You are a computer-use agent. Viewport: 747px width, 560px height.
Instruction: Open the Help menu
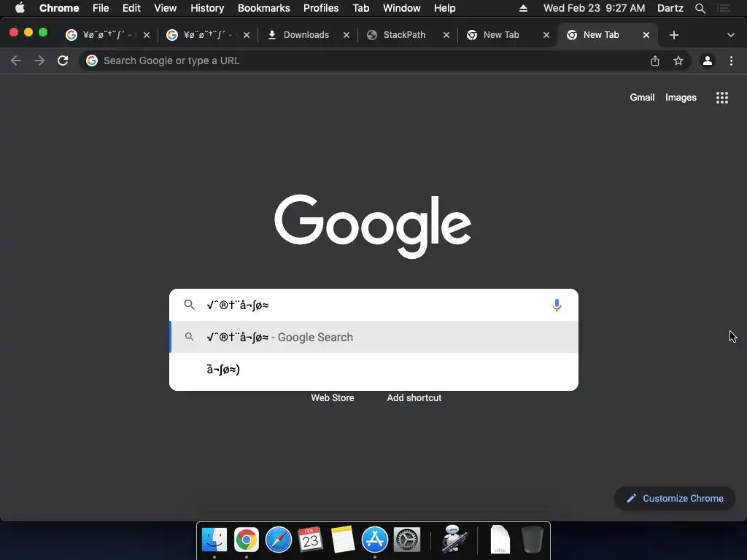pyautogui.click(x=444, y=8)
